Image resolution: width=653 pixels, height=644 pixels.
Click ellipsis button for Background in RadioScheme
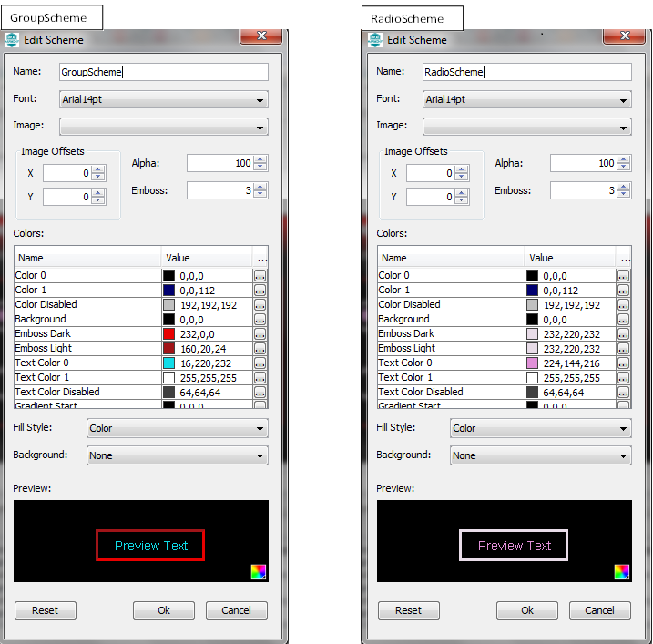[x=623, y=320]
